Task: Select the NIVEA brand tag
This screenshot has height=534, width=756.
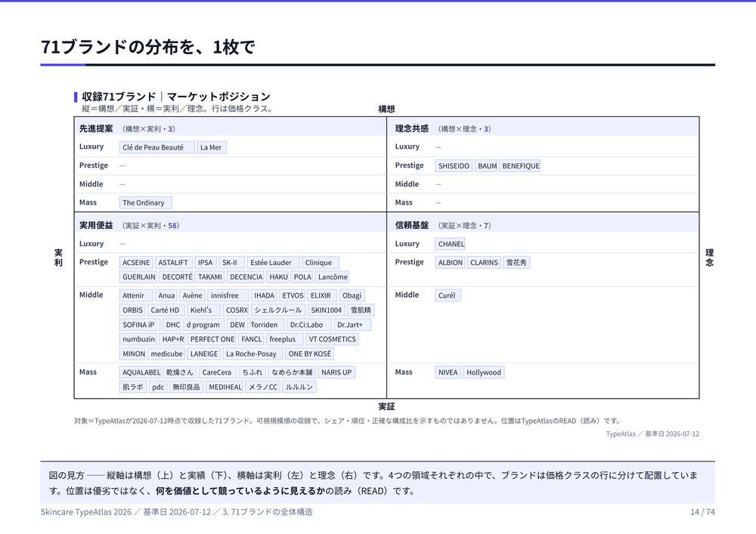Action: click(x=448, y=372)
